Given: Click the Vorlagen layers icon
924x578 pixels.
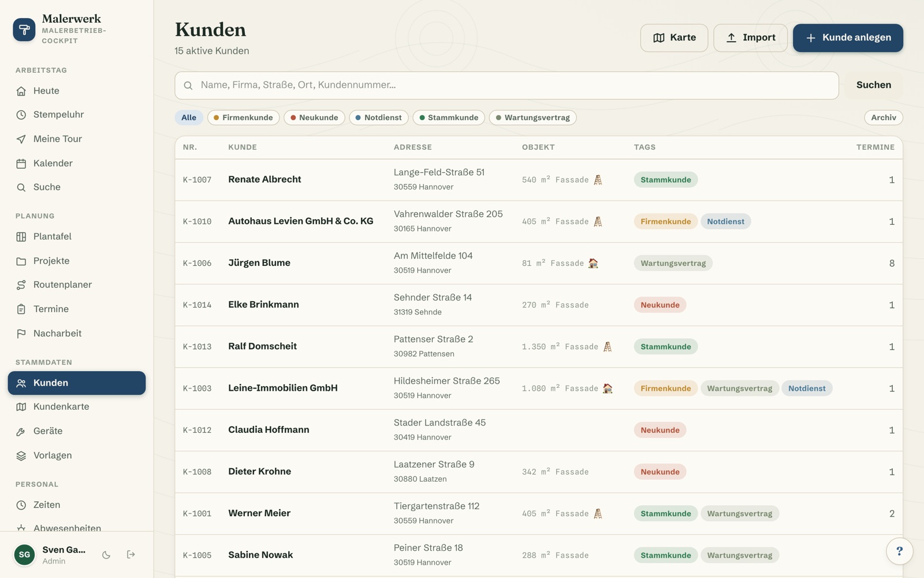Looking at the screenshot, I should (21, 455).
